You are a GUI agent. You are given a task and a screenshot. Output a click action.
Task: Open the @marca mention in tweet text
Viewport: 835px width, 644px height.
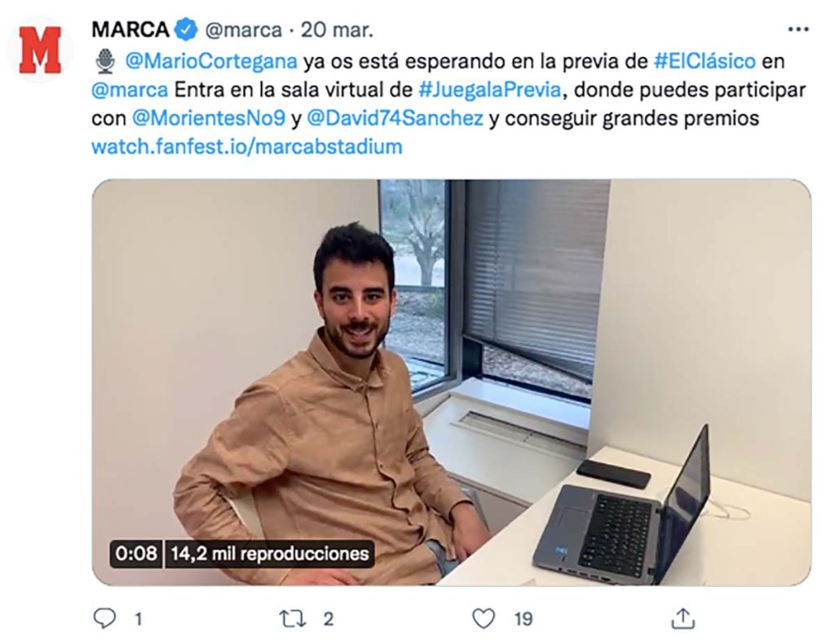(x=130, y=90)
